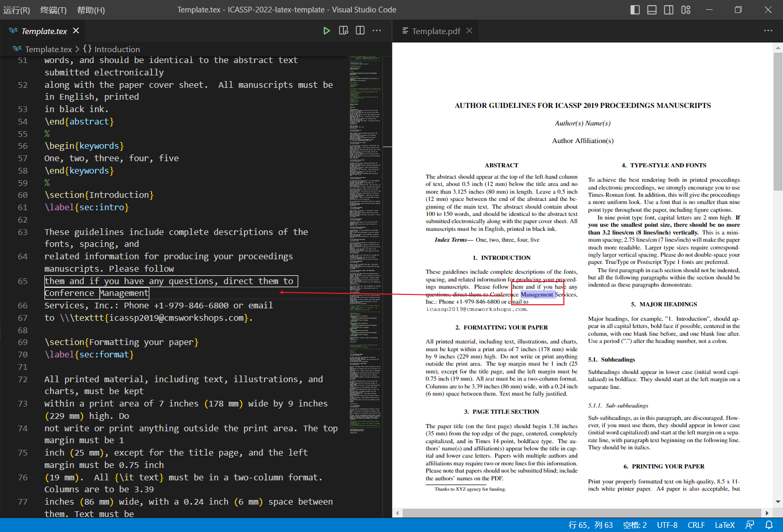
Task: Click the PDF horizontal scroll left arrow
Action: pyautogui.click(x=397, y=513)
